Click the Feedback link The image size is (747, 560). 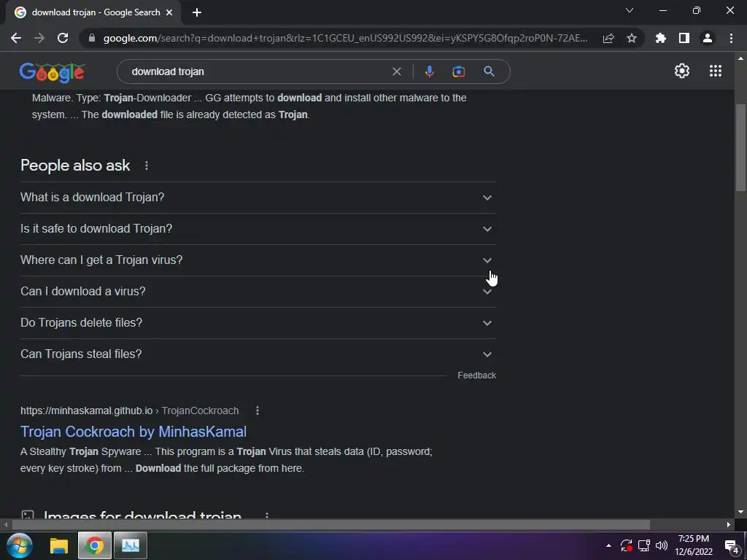477,376
